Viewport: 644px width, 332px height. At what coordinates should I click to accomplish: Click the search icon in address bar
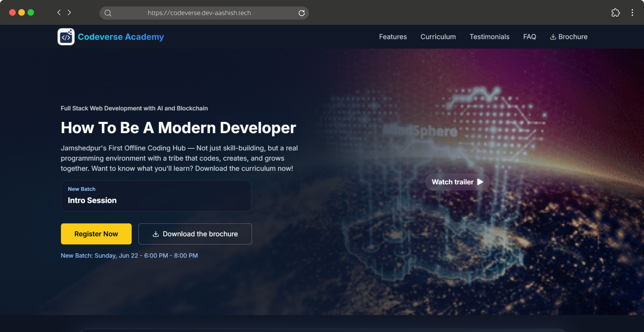(108, 13)
